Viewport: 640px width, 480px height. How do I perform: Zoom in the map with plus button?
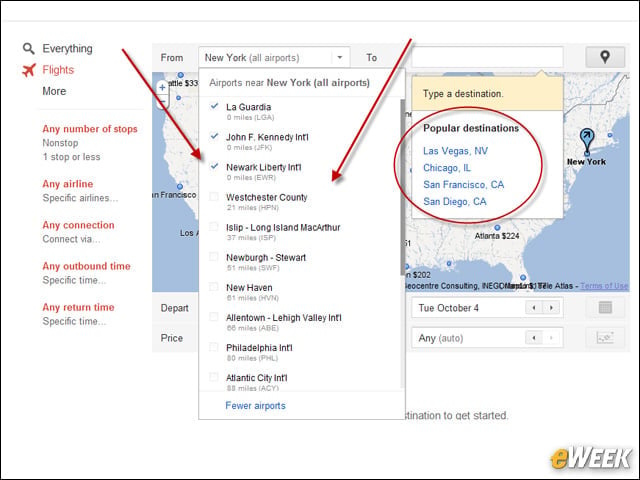point(162,87)
